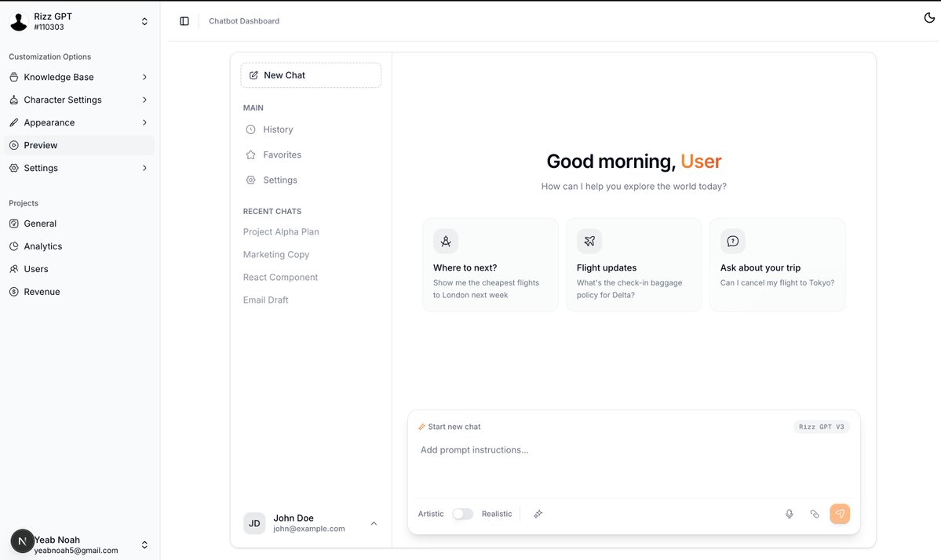Open the Email Draft recent chat

click(x=266, y=300)
